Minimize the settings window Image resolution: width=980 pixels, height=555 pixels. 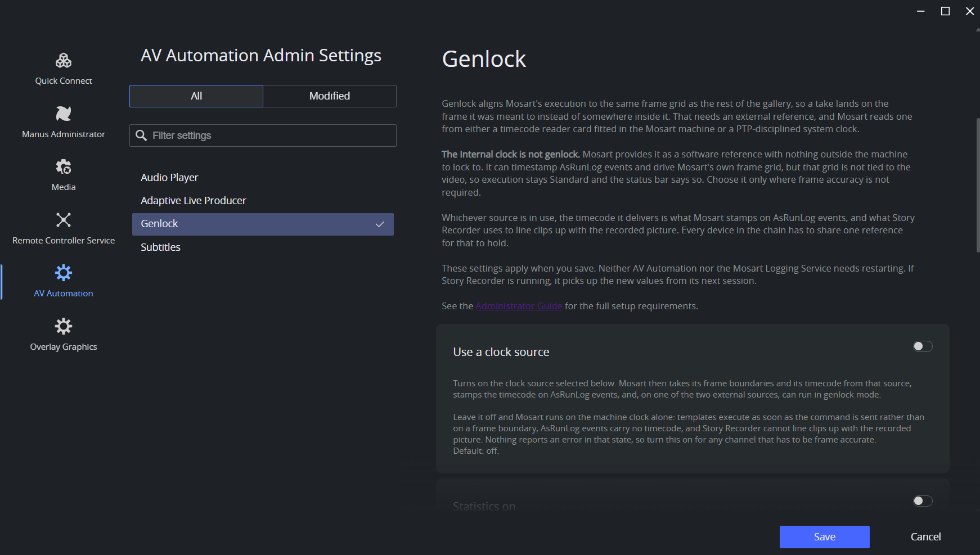pyautogui.click(x=921, y=11)
